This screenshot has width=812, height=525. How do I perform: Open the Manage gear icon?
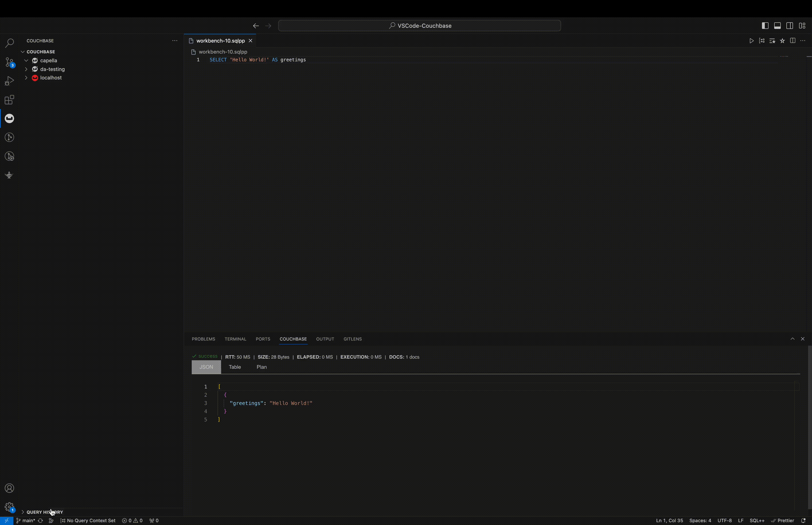[10, 507]
